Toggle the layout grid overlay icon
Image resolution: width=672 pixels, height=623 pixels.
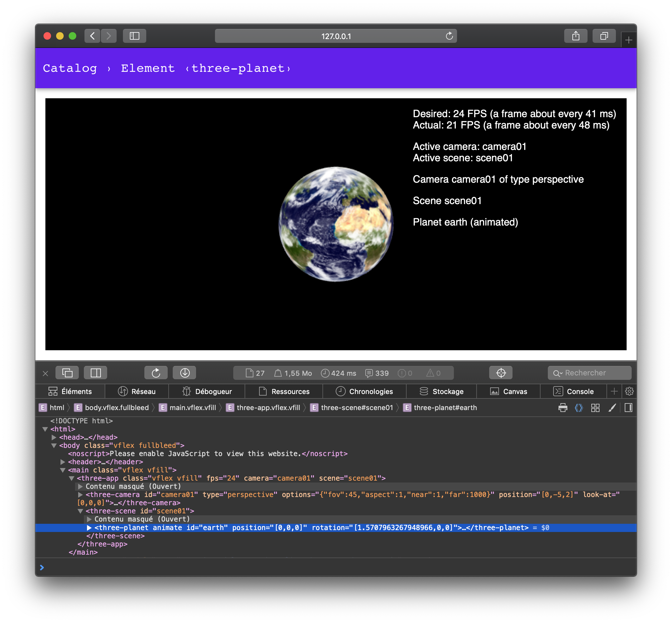[595, 408]
